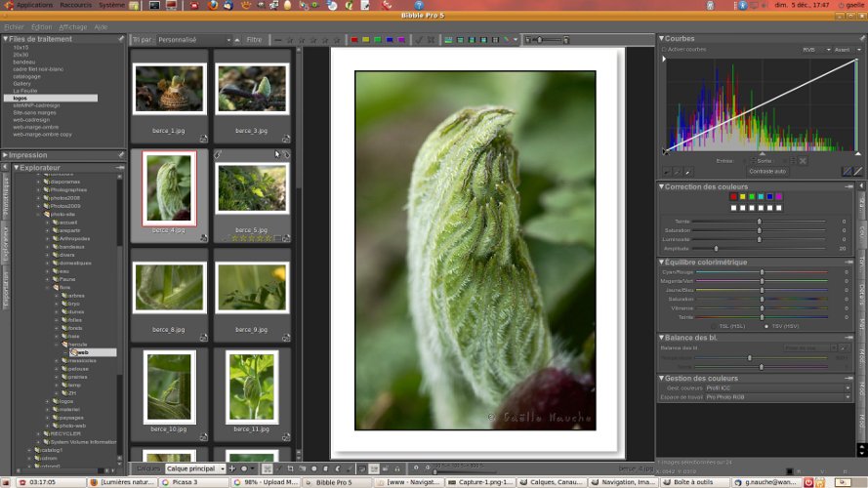Click the X reset button next to Sortie

(803, 161)
